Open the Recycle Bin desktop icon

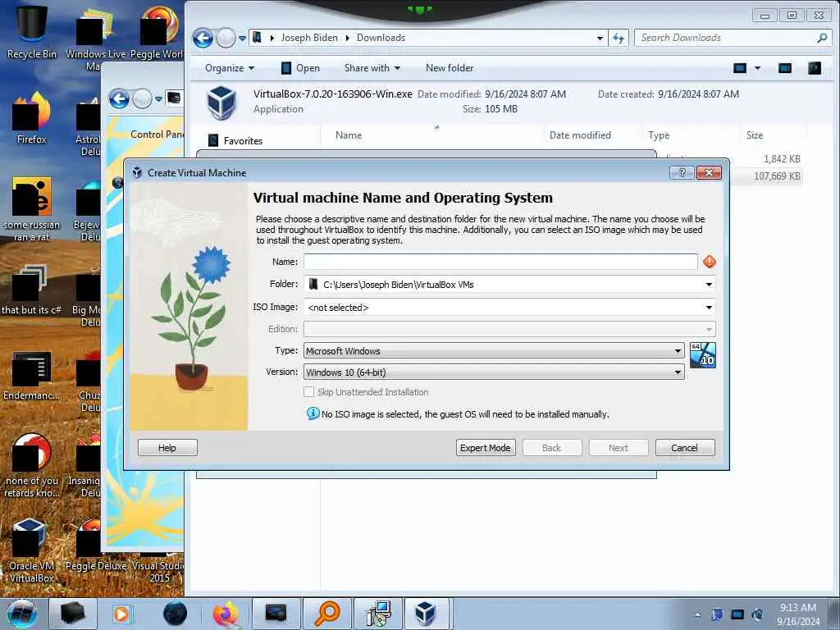click(x=32, y=31)
